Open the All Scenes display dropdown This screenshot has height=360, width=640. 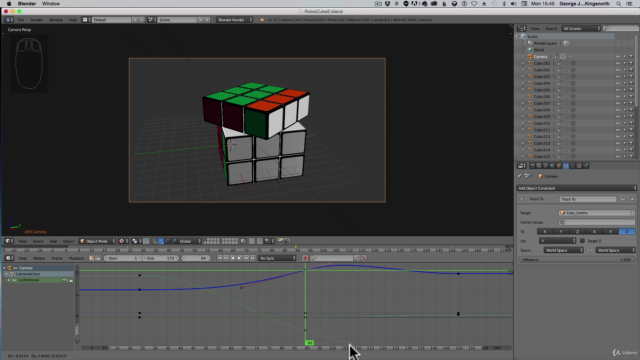click(581, 28)
